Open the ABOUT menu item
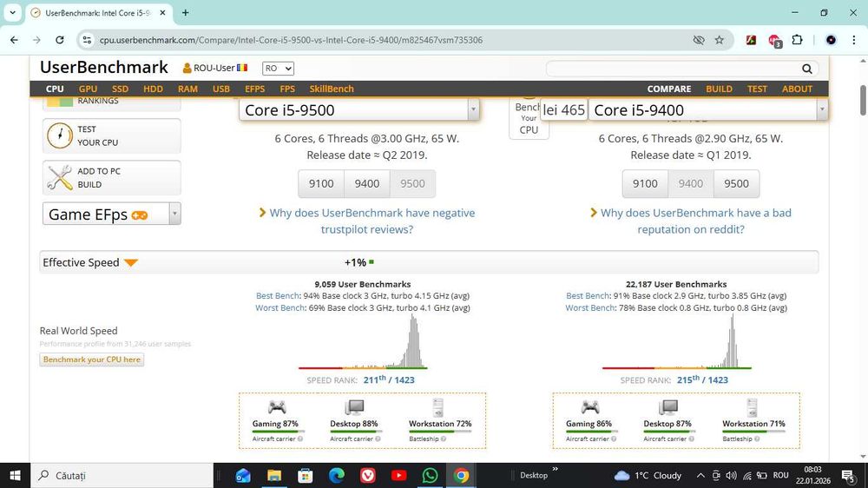 click(797, 89)
